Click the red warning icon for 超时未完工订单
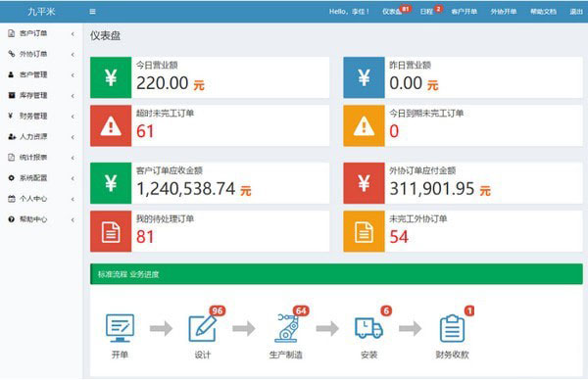588x380 pixels. point(111,125)
